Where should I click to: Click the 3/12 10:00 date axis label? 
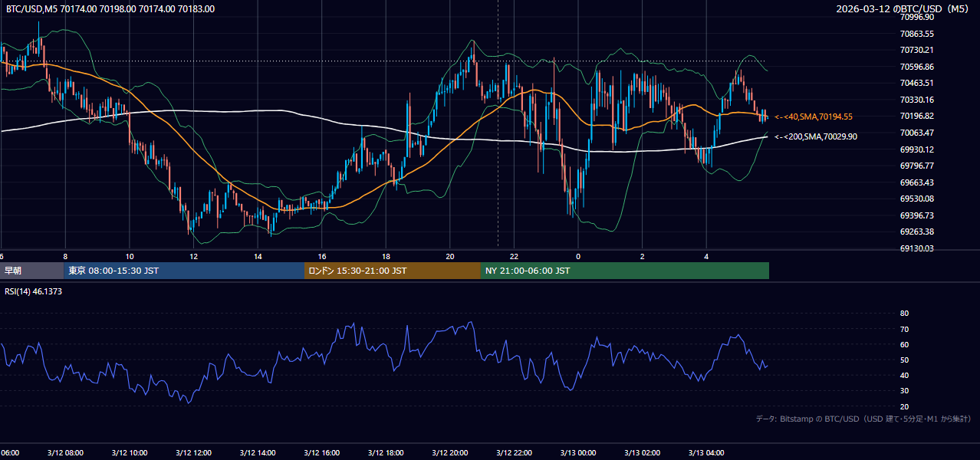(130, 453)
